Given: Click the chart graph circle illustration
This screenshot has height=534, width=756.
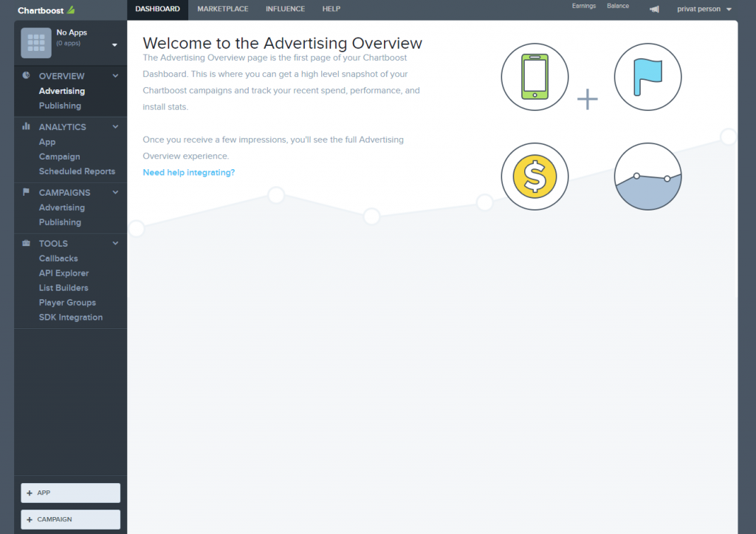Looking at the screenshot, I should (647, 176).
